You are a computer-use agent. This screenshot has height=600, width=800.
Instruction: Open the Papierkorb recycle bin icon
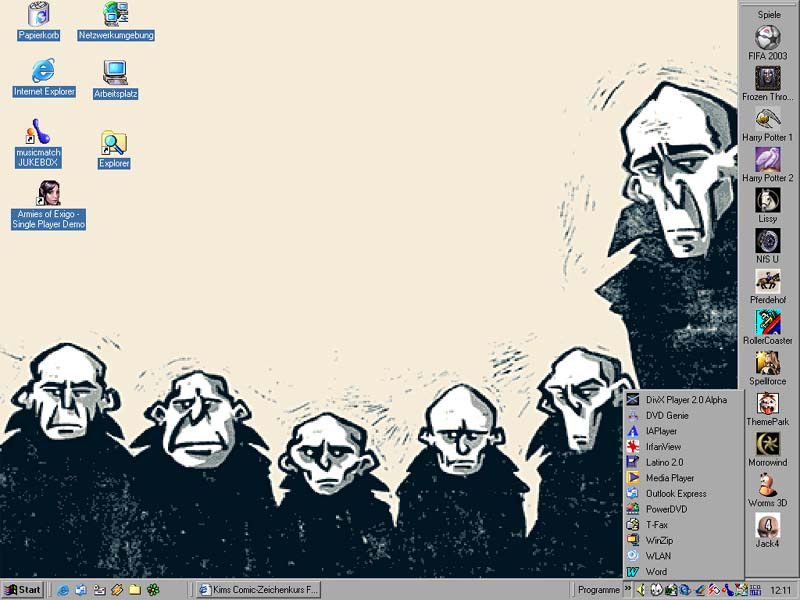pos(39,15)
